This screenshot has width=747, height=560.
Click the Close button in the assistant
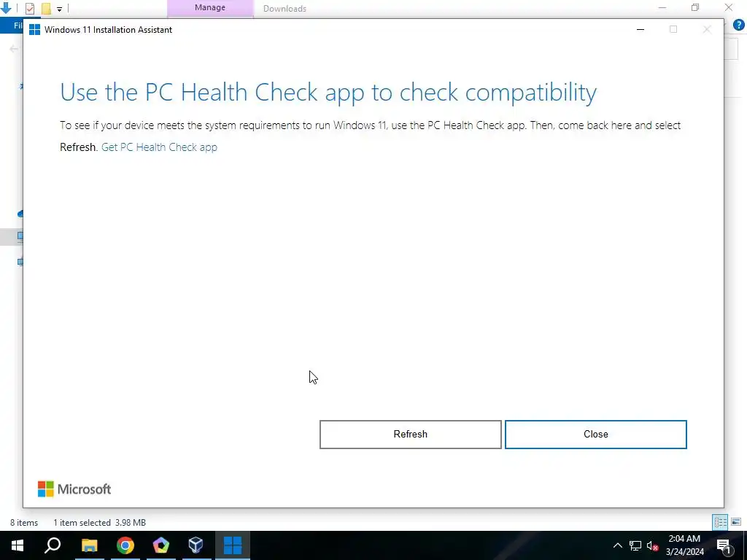click(x=595, y=435)
